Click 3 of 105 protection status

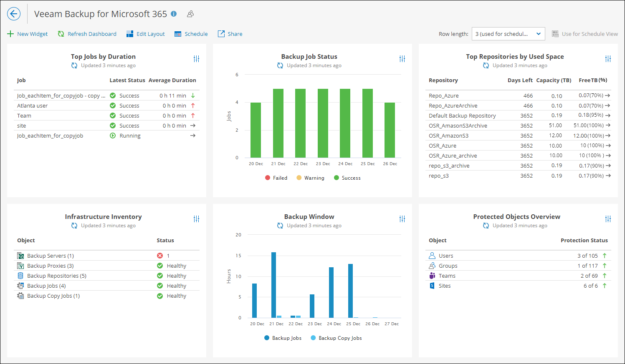(x=587, y=256)
